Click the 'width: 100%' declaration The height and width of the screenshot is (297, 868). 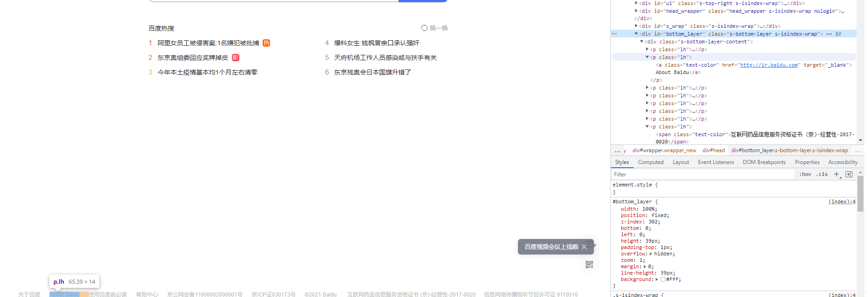click(x=639, y=209)
